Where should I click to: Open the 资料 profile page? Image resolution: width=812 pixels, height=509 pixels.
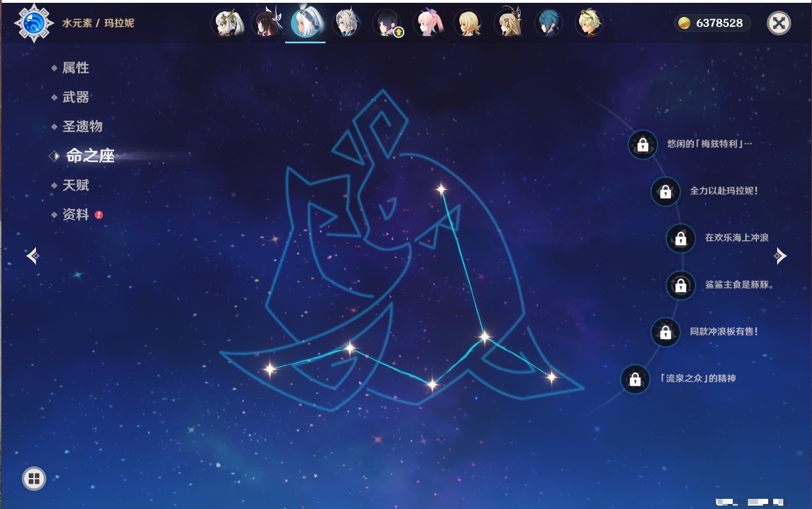75,214
